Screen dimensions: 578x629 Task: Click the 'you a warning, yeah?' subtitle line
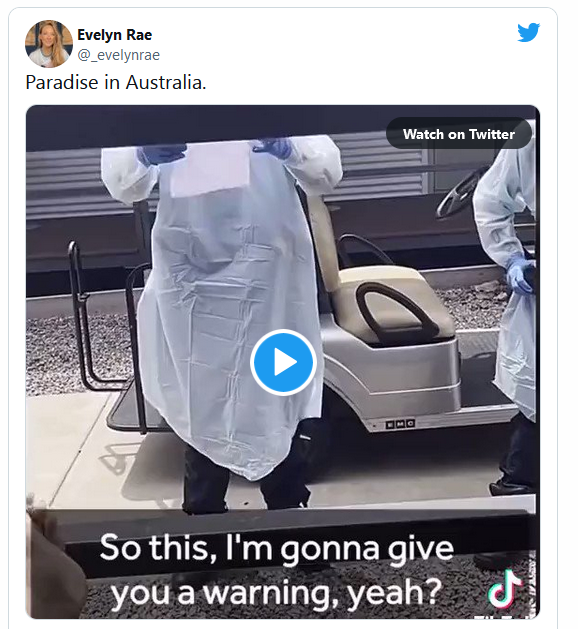coord(277,592)
